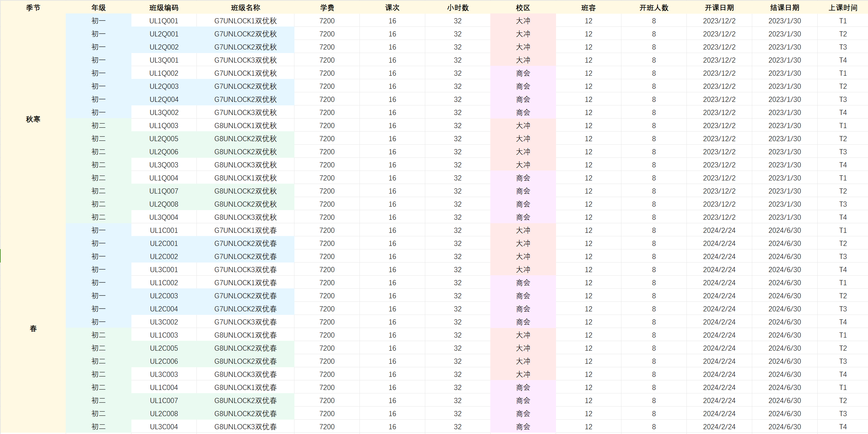Click class name in the UL1Q001 row

point(245,20)
